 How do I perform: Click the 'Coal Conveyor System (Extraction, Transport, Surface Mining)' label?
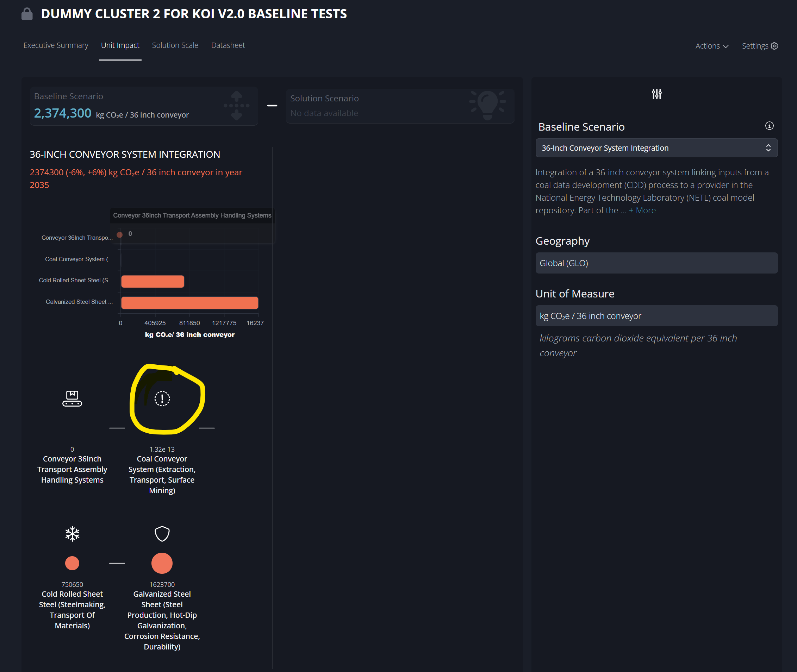tap(162, 475)
